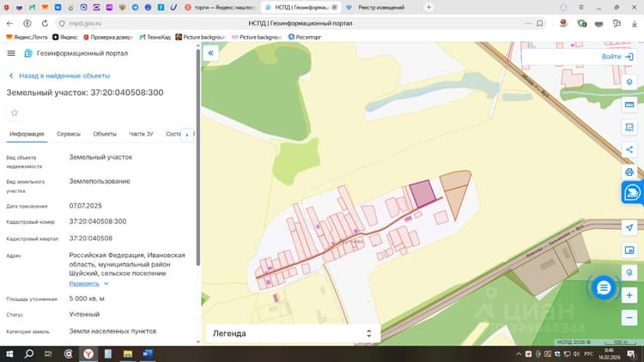Close the НСПД Геоинформационный browser tab
This screenshot has height=362, width=644.
pos(334,8)
